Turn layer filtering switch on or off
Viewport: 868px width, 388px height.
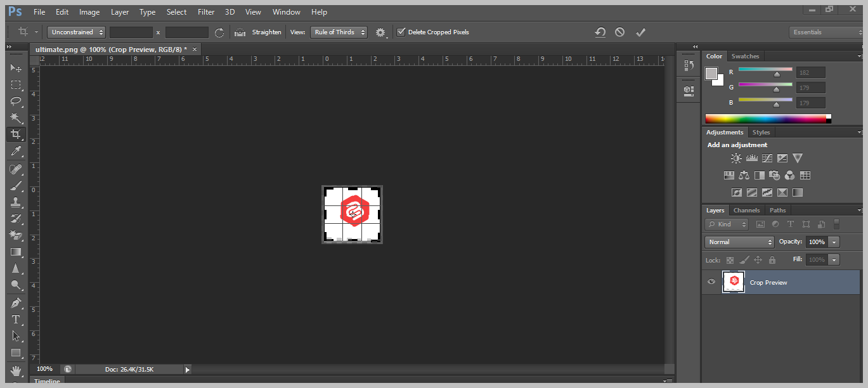coord(836,224)
